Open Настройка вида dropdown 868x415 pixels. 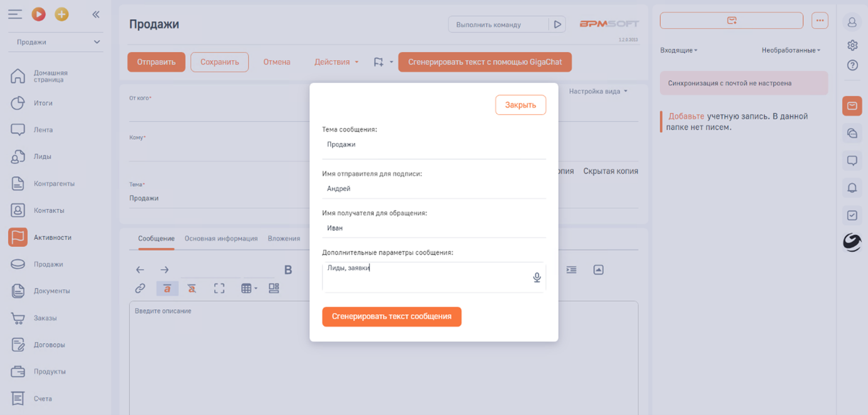click(598, 92)
